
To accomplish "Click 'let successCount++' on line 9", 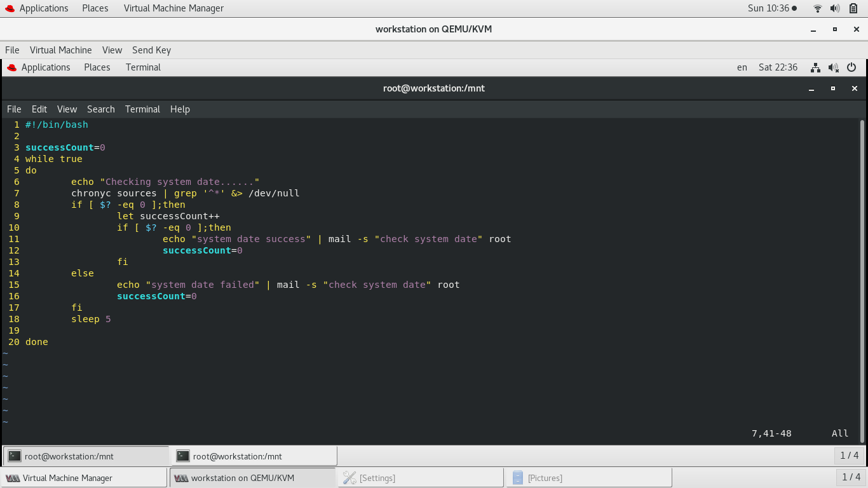I will pos(168,216).
